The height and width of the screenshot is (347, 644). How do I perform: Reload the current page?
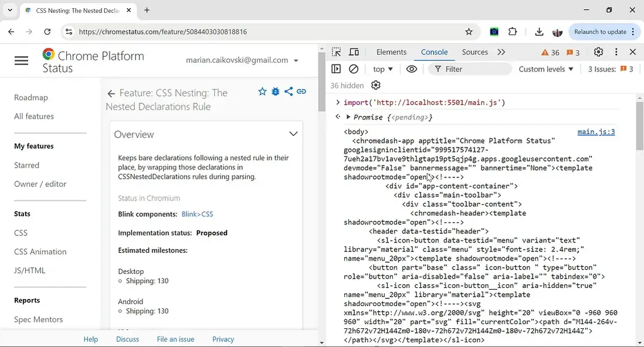[x=48, y=32]
